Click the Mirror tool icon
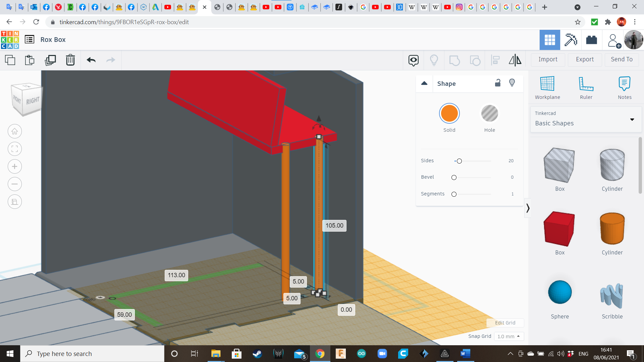 point(515,60)
